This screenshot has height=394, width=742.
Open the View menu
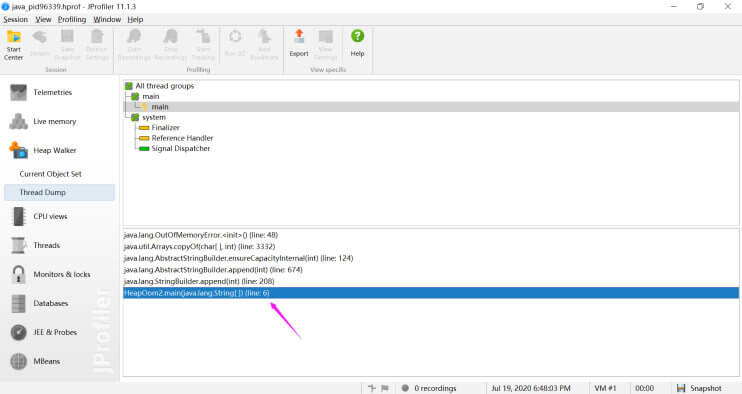click(43, 19)
